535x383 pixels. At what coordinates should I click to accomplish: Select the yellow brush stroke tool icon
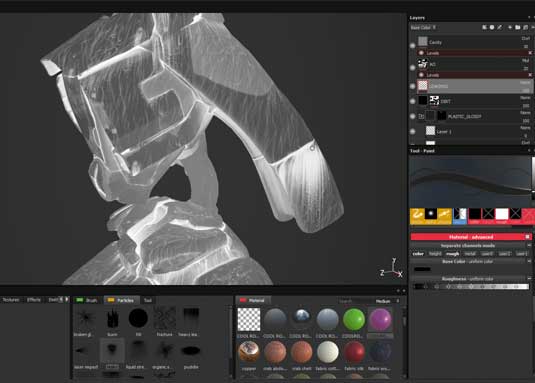pyautogui.click(x=417, y=216)
